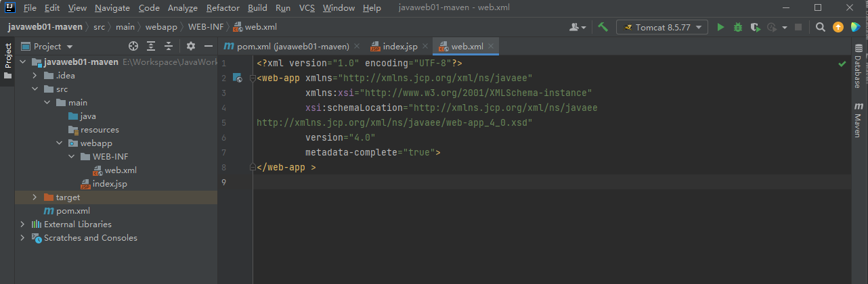The image size is (868, 284).
Task: Run the Tomcat configuration with the play icon
Action: (x=720, y=27)
